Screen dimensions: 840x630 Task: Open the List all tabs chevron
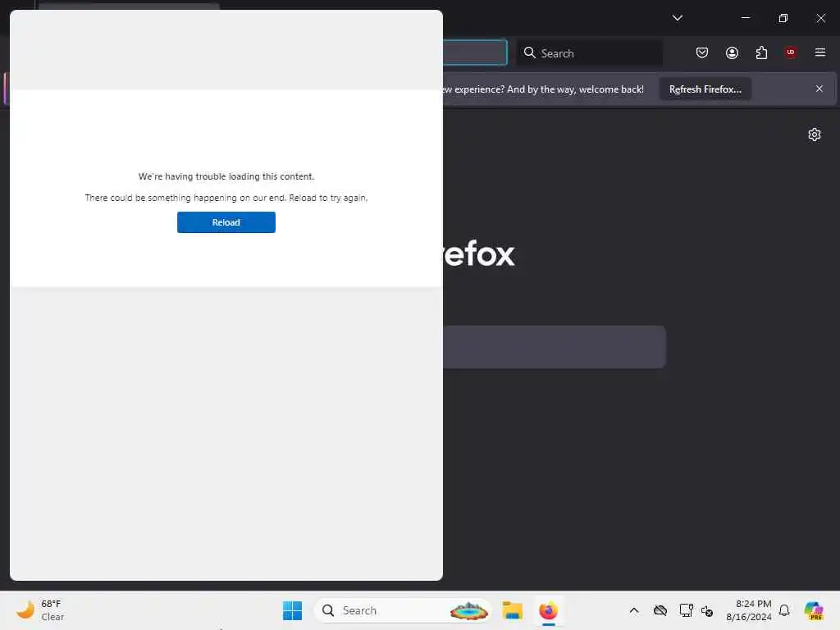tap(677, 18)
